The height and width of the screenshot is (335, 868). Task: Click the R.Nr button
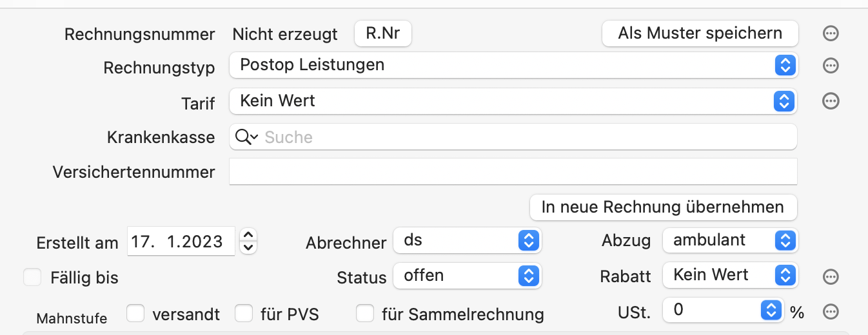click(x=383, y=33)
